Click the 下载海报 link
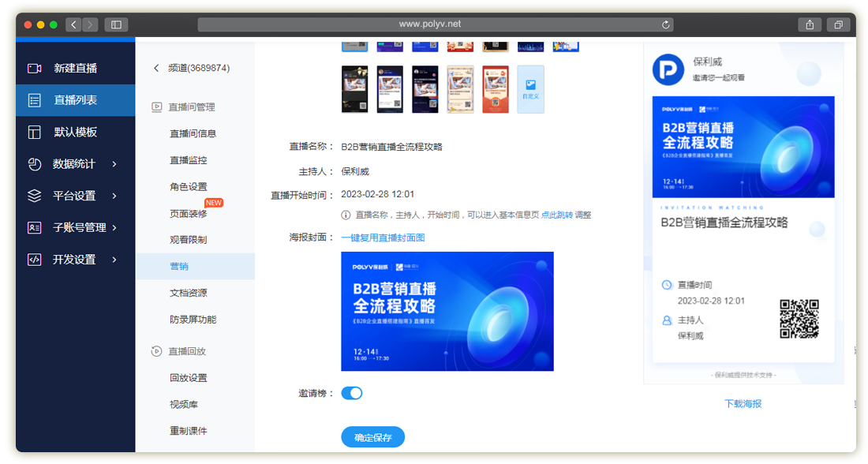Viewport: 868px width, 464px height. pos(743,403)
